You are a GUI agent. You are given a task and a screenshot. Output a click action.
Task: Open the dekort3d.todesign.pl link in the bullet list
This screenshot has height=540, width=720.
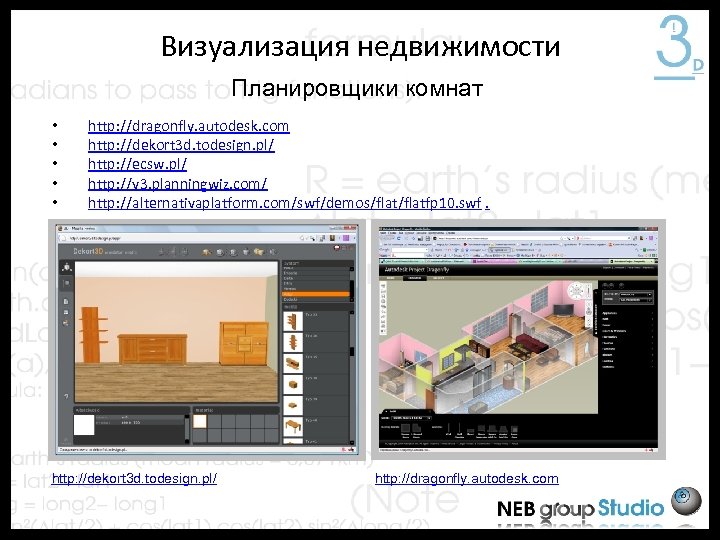[181, 145]
